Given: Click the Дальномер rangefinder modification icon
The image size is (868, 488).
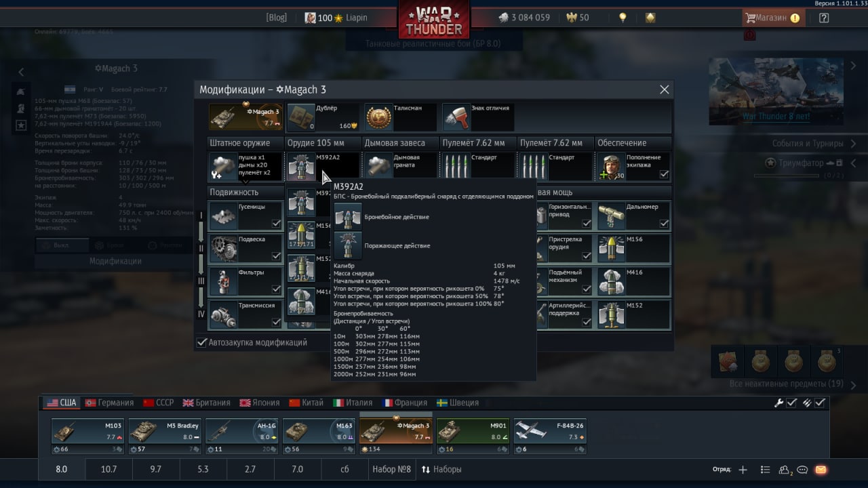Looking at the screenshot, I should (610, 216).
